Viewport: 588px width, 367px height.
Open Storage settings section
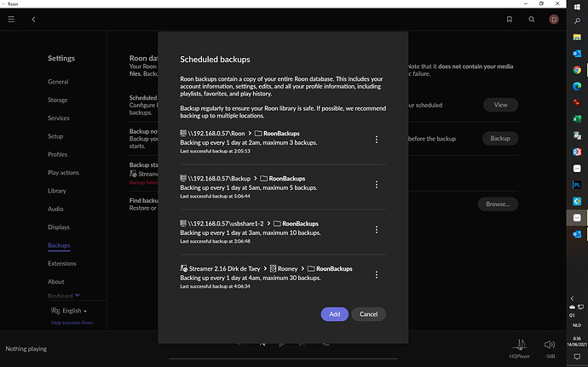click(x=58, y=100)
